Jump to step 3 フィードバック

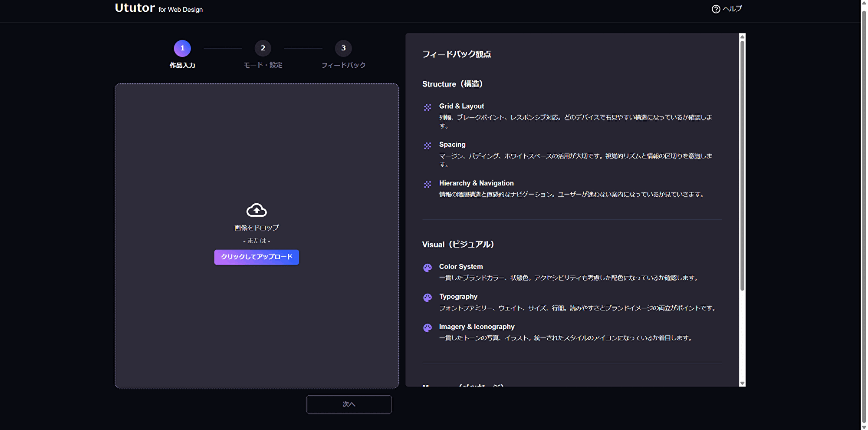pos(343,48)
